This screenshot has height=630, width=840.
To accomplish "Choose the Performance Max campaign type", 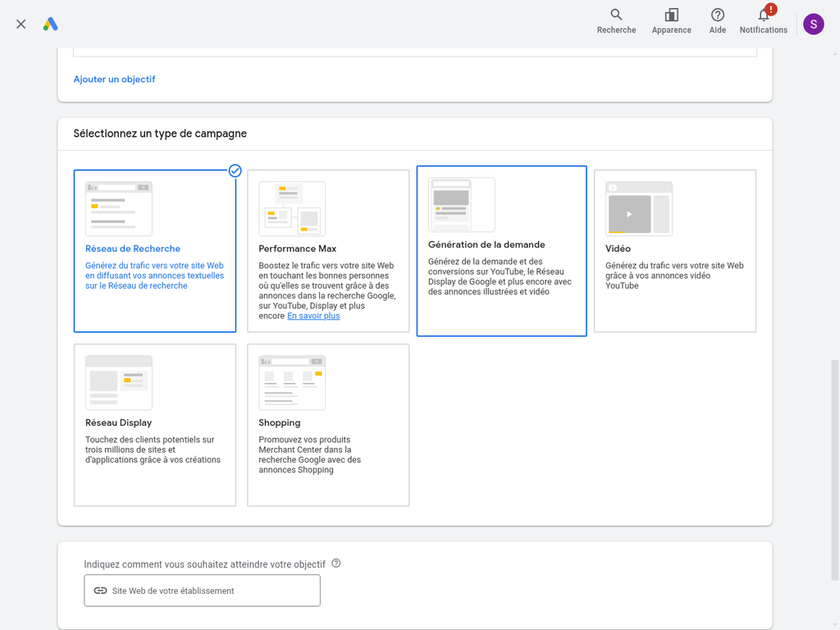I will coord(328,251).
